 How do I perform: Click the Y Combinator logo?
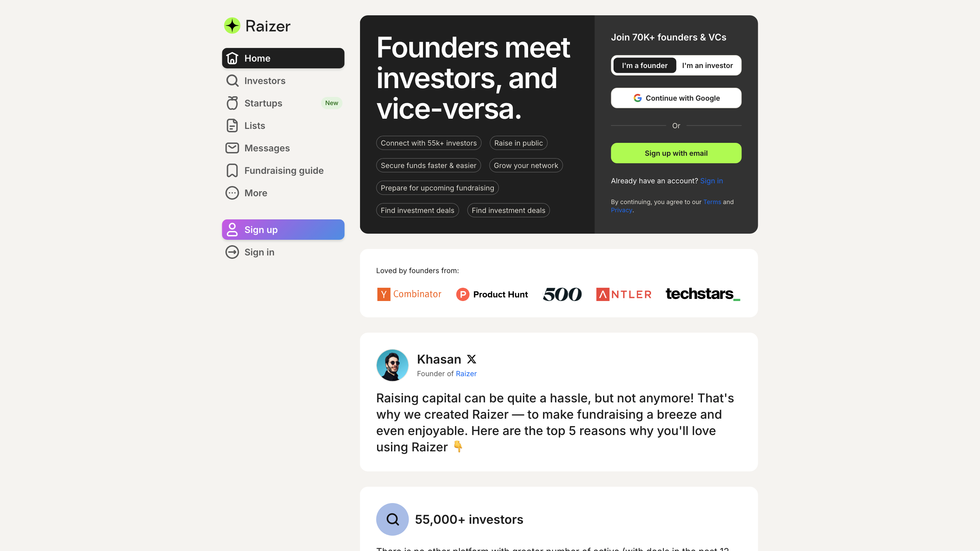(409, 294)
